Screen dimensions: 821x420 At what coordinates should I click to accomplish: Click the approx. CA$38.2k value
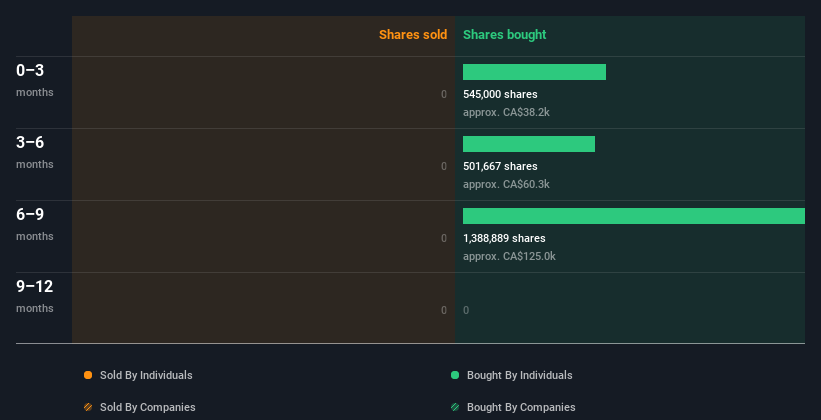tap(506, 112)
